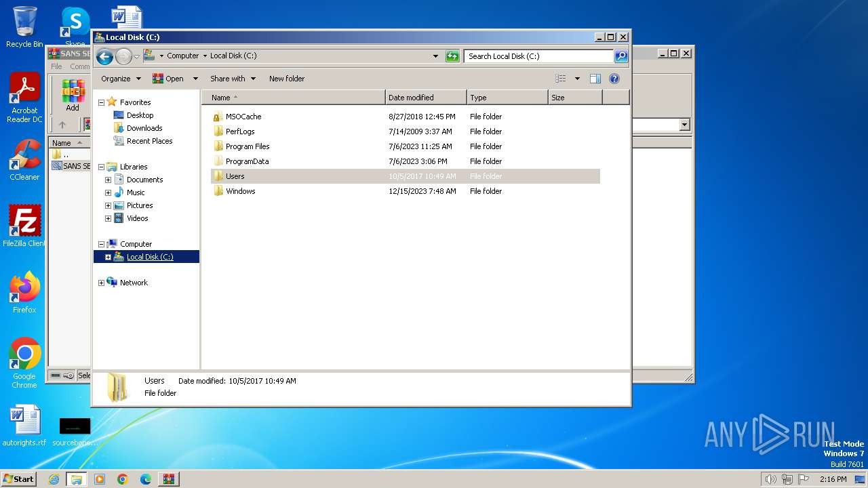Refresh the Local Disk (C:) view

452,56
